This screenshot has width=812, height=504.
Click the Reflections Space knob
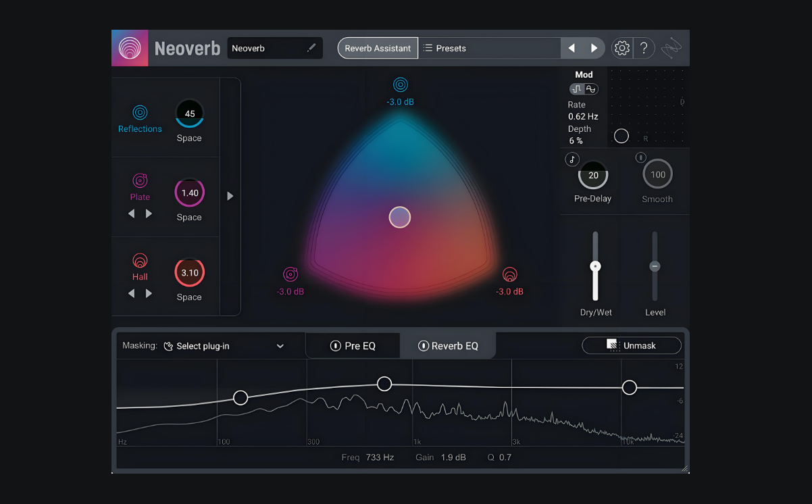[x=190, y=114]
